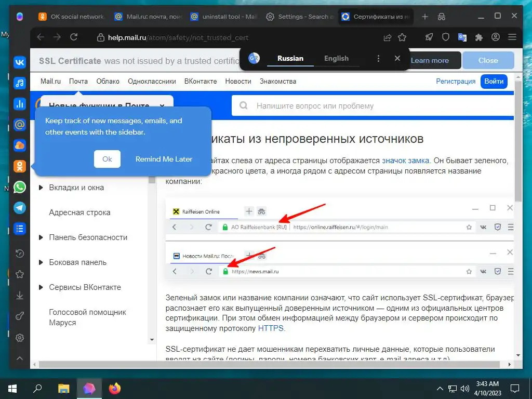The height and width of the screenshot is (399, 532).
Task: Follow the HTTPS link in the article
Action: coord(271,328)
